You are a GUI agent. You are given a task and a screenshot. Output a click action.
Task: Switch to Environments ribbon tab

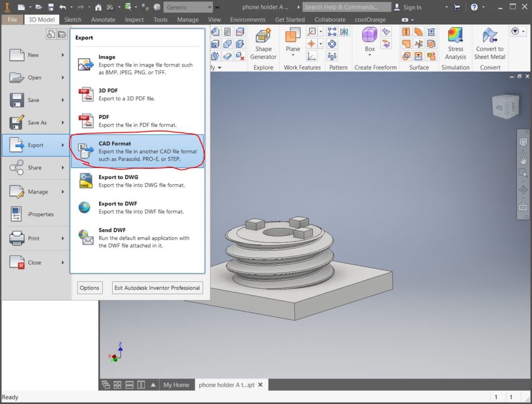[x=248, y=20]
